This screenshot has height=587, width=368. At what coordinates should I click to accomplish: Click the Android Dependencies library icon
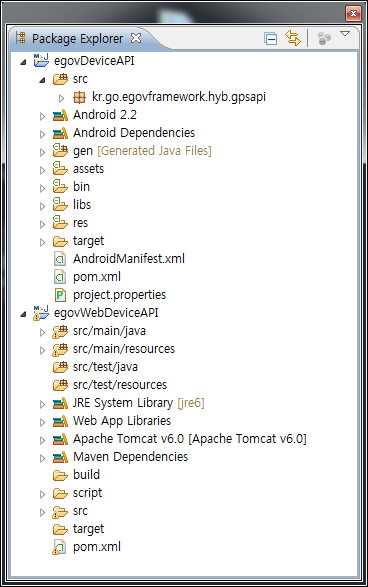click(60, 133)
